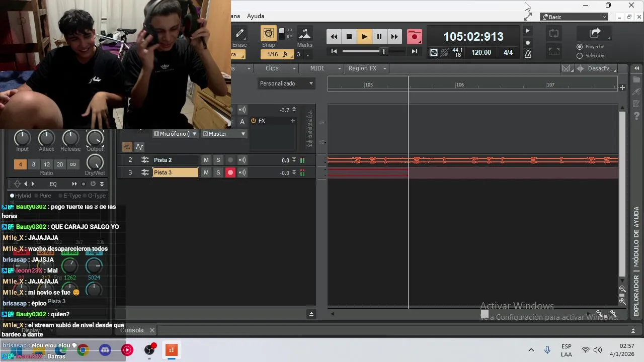
Task: Open Chrome from the taskbar
Action: [x=83, y=349]
